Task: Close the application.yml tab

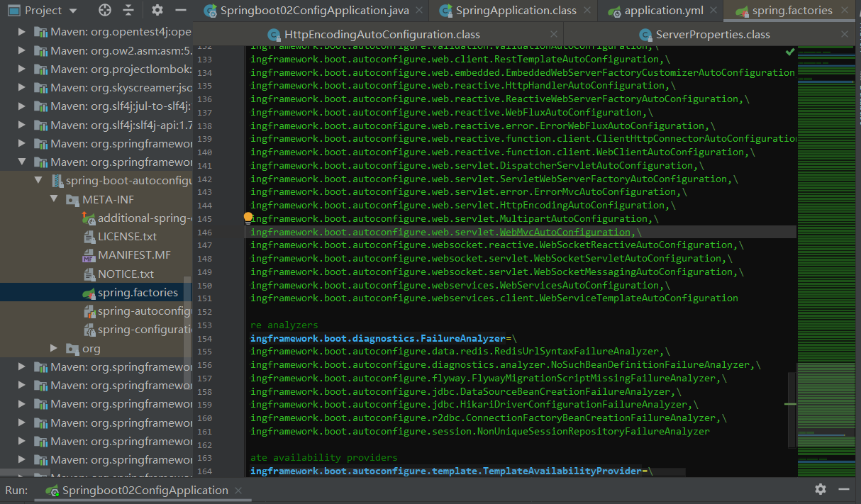Action: pos(714,11)
